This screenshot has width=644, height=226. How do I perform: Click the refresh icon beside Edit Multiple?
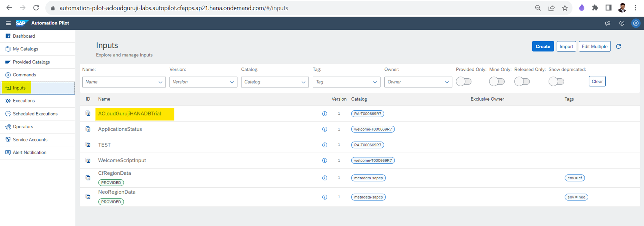point(618,46)
